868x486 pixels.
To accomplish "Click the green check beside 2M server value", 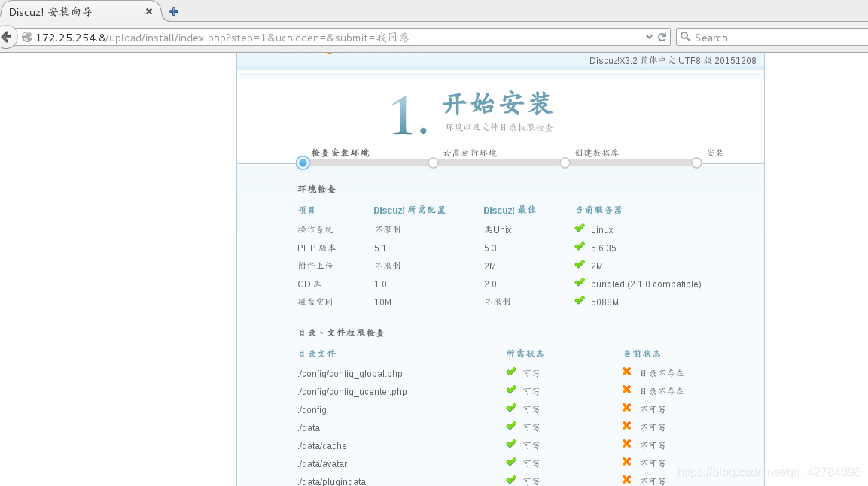I will coord(580,264).
